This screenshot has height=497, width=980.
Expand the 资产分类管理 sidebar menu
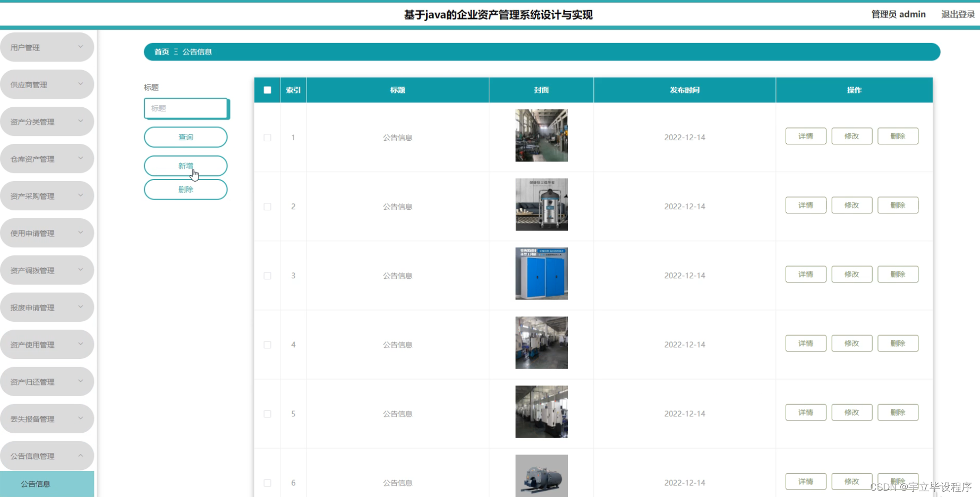47,122
